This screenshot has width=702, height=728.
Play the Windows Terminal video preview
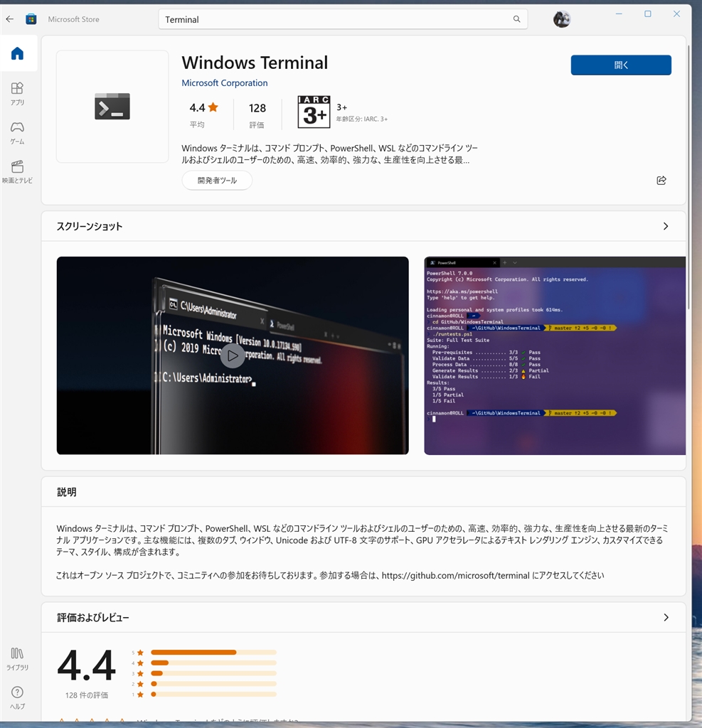click(233, 355)
